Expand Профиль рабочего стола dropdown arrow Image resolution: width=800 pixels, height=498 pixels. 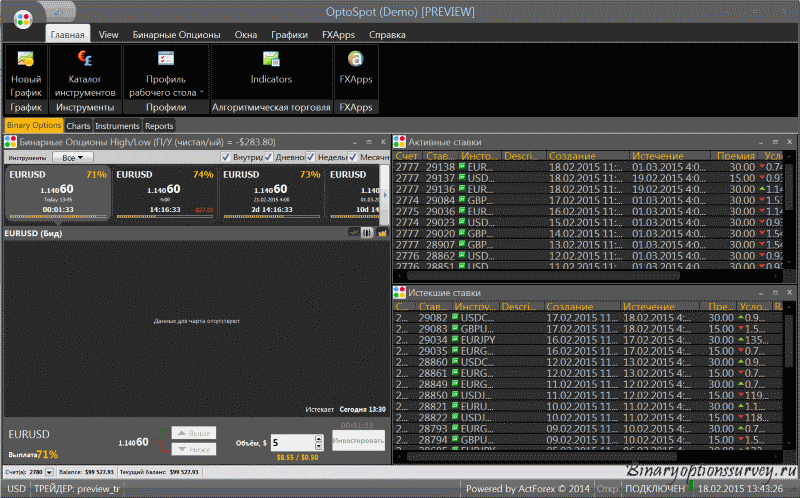tap(202, 92)
